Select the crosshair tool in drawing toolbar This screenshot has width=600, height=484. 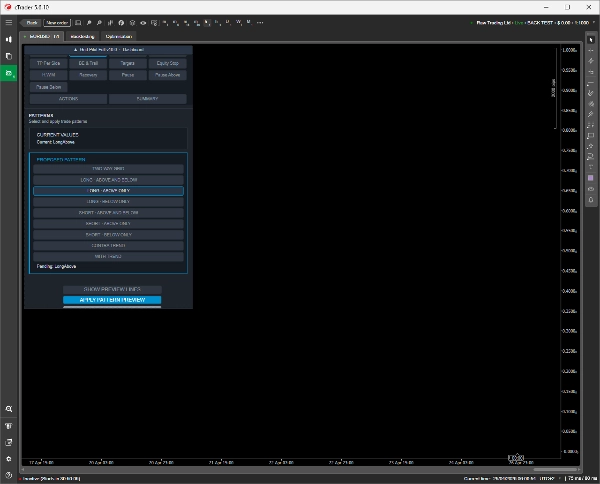(x=591, y=50)
